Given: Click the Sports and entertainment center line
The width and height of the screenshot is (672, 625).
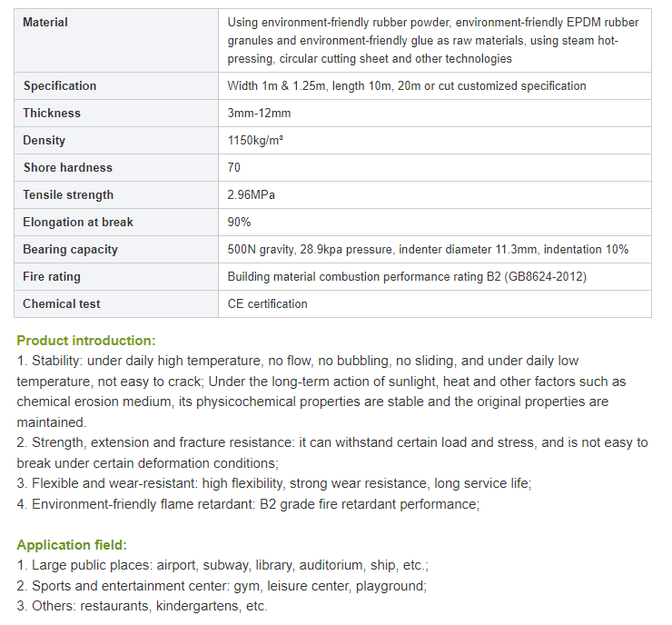Looking at the screenshot, I should click(222, 586).
